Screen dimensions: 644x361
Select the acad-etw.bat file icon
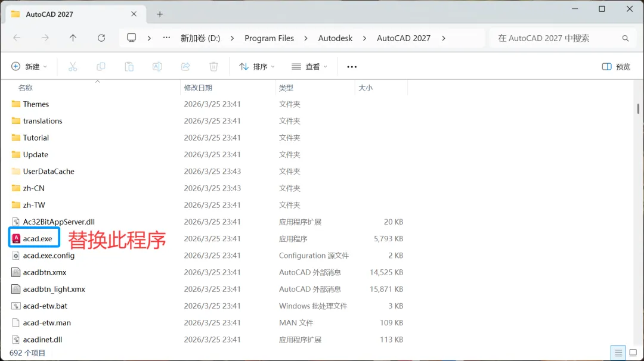pyautogui.click(x=16, y=306)
